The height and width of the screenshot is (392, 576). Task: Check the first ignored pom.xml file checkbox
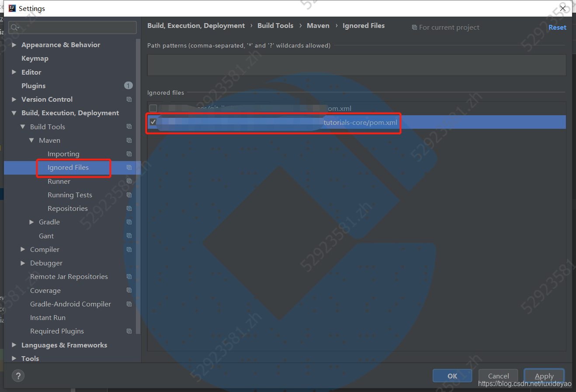[x=153, y=108]
